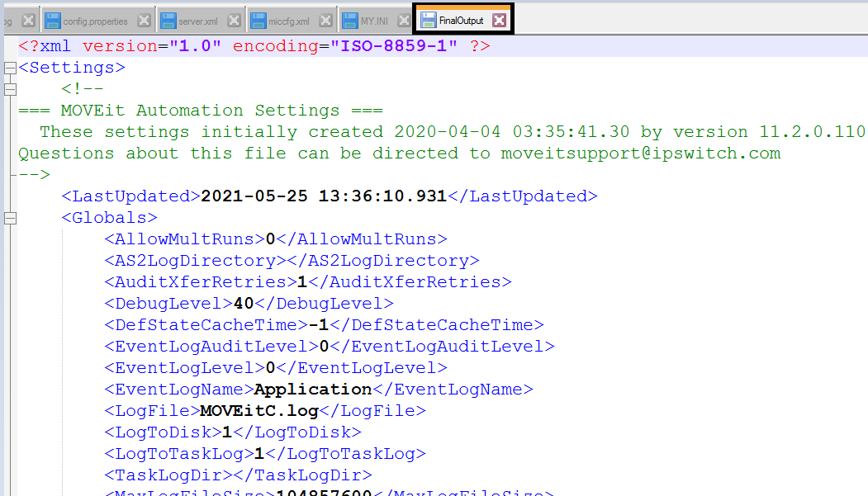The height and width of the screenshot is (496, 868).
Task: Collapse the XML comment block fold
Action: point(10,89)
